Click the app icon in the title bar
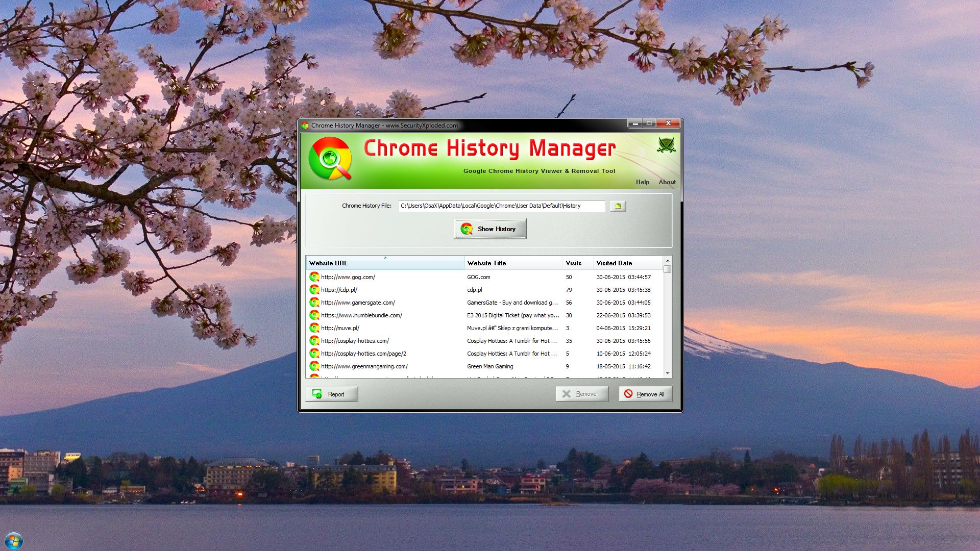Image resolution: width=980 pixels, height=551 pixels. click(x=305, y=125)
